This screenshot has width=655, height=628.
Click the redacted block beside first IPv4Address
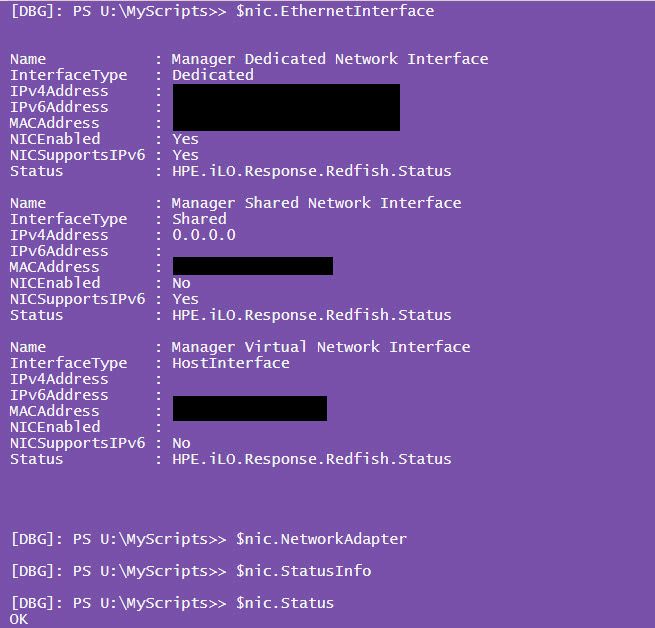(x=286, y=107)
